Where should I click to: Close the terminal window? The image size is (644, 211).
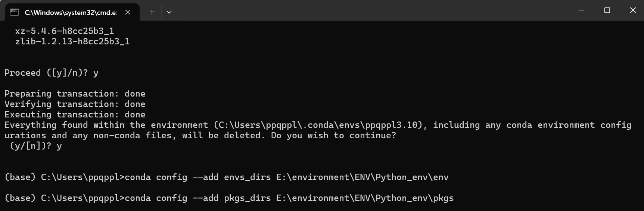633,10
